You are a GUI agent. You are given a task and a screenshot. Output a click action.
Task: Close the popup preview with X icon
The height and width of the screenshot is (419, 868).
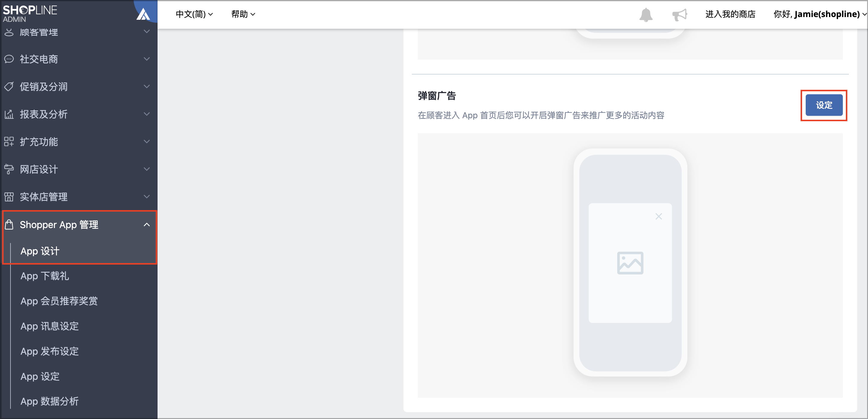click(x=659, y=216)
